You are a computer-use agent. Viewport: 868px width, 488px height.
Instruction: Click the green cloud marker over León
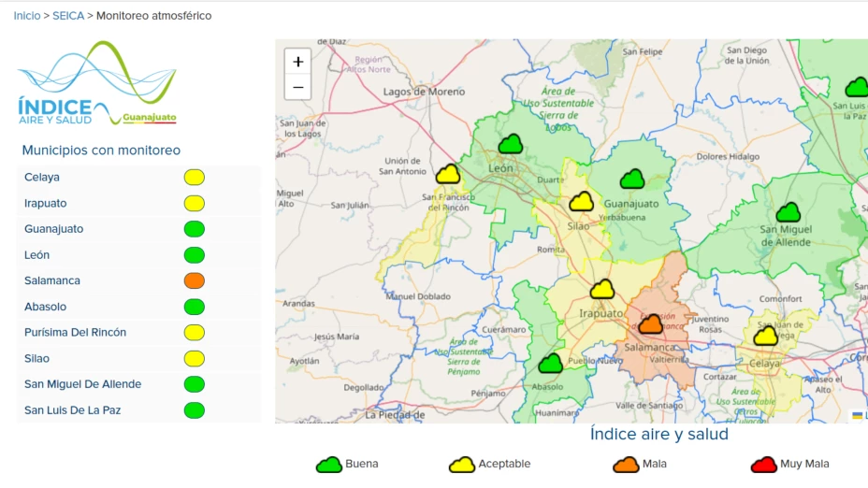pos(511,145)
